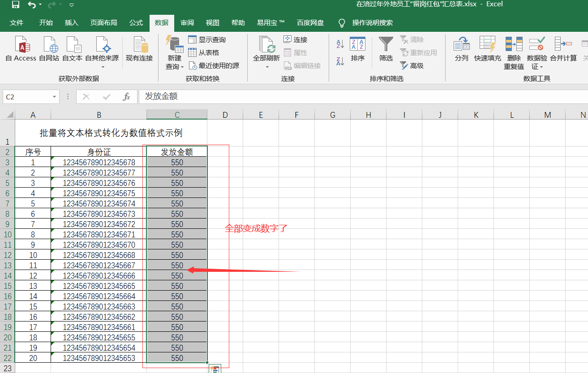Select row 23 header
The height and width of the screenshot is (373, 588).
point(7,368)
